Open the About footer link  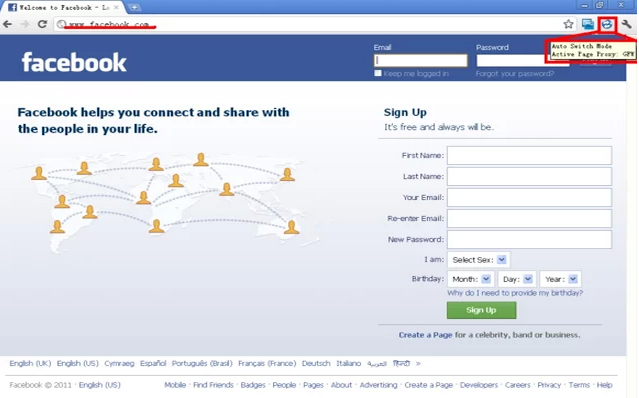(x=342, y=385)
